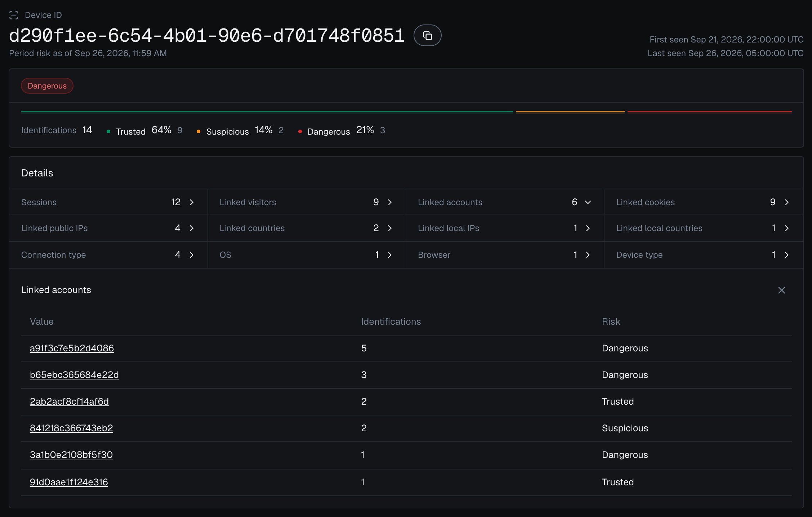The image size is (812, 517).
Task: Click the Identifications column header
Action: (391, 322)
